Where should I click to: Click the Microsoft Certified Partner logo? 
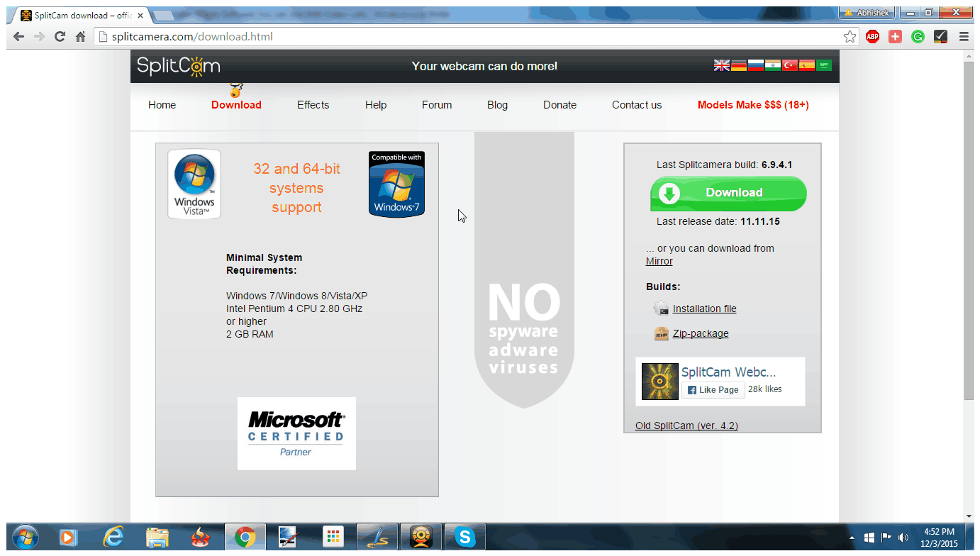coord(296,433)
